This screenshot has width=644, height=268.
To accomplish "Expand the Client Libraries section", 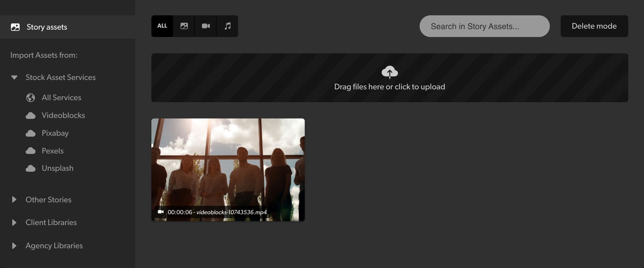I will click(14, 222).
